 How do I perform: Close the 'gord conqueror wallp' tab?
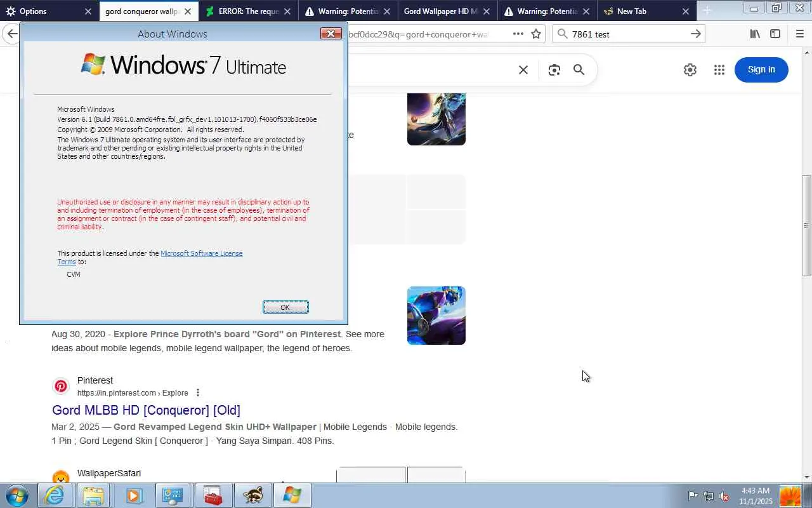click(188, 11)
